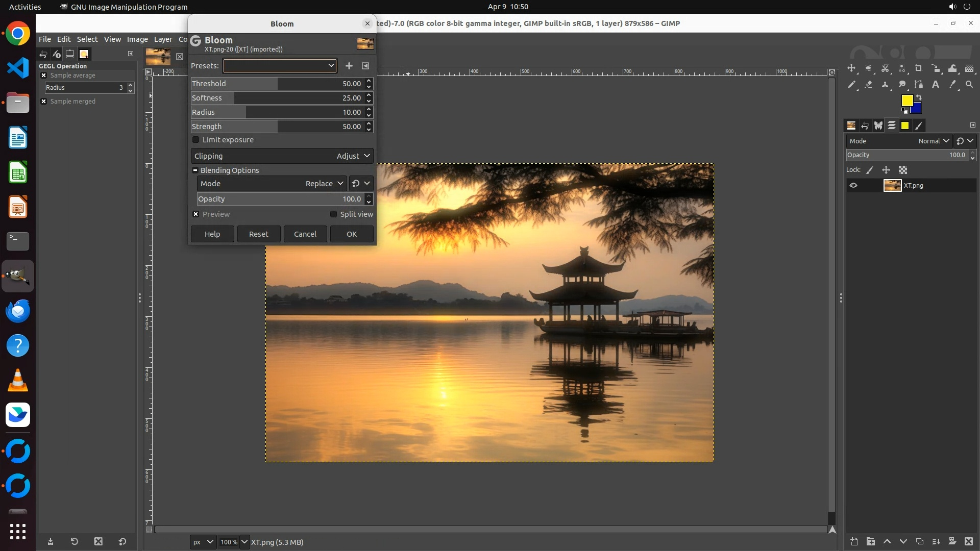This screenshot has height=551, width=980.
Task: Select the Eraser tool
Action: (868, 85)
